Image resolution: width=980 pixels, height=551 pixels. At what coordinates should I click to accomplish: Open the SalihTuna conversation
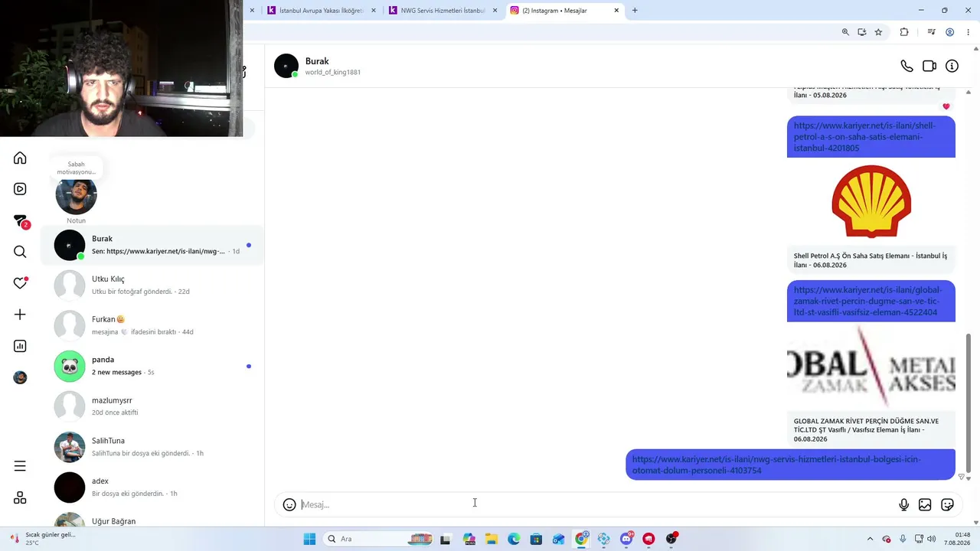152,447
